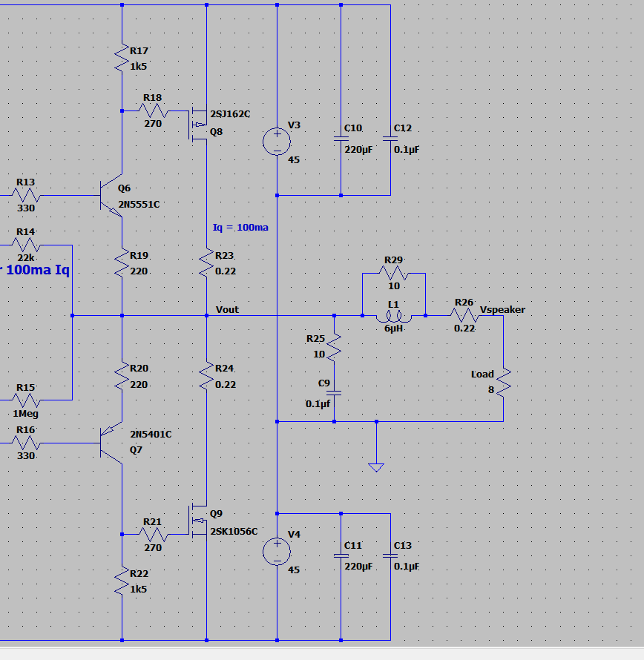Click the R18 270 ohm resistor
The width and height of the screenshot is (644, 660).
(x=154, y=110)
